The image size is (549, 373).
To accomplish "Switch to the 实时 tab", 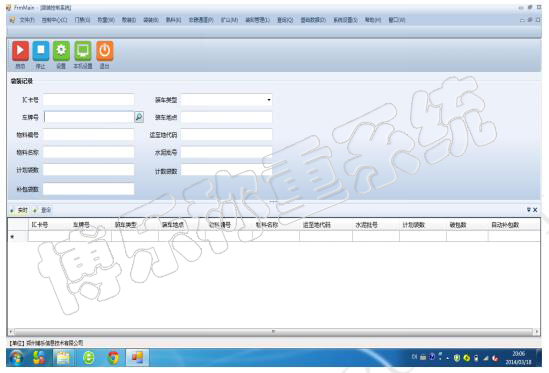I will [x=22, y=210].
